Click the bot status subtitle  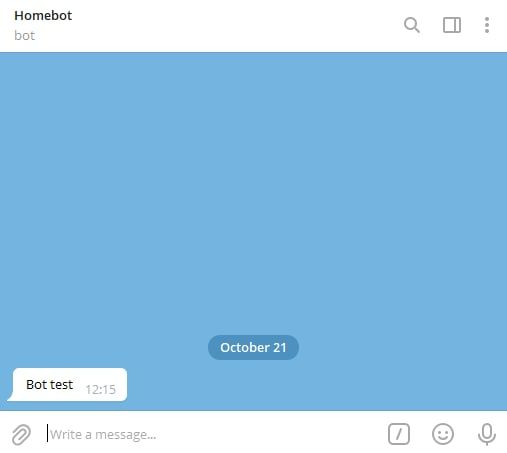click(x=24, y=36)
